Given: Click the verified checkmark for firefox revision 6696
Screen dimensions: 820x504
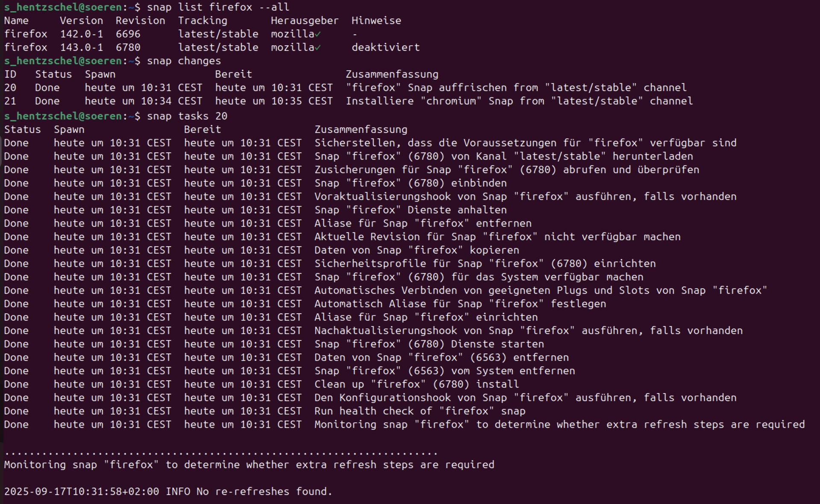Looking at the screenshot, I should click(x=318, y=34).
